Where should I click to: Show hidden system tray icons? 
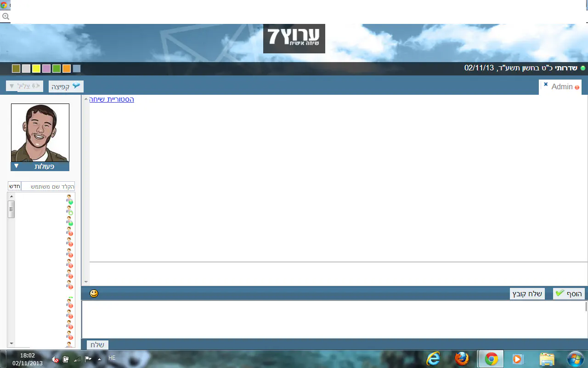99,359
